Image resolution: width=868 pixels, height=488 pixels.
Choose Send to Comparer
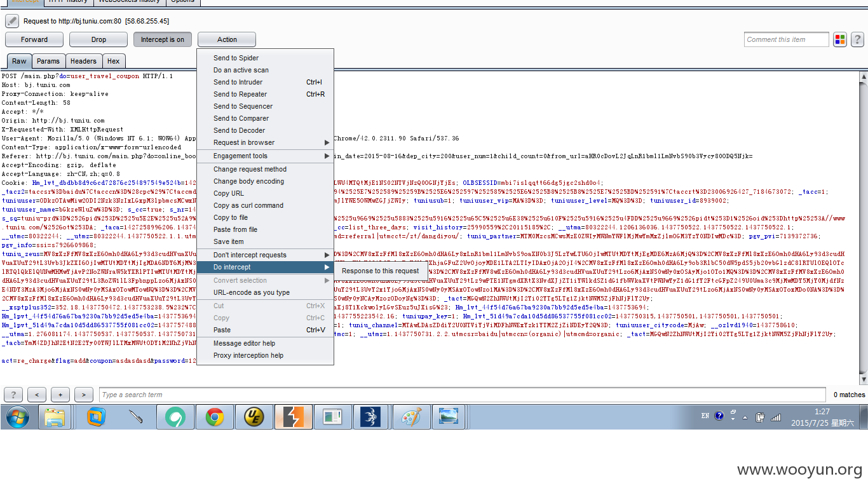pyautogui.click(x=265, y=118)
